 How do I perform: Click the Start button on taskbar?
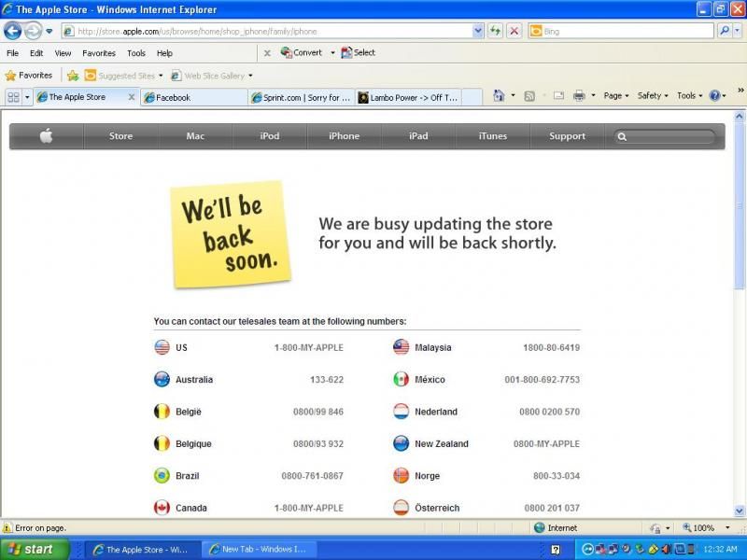point(35,549)
